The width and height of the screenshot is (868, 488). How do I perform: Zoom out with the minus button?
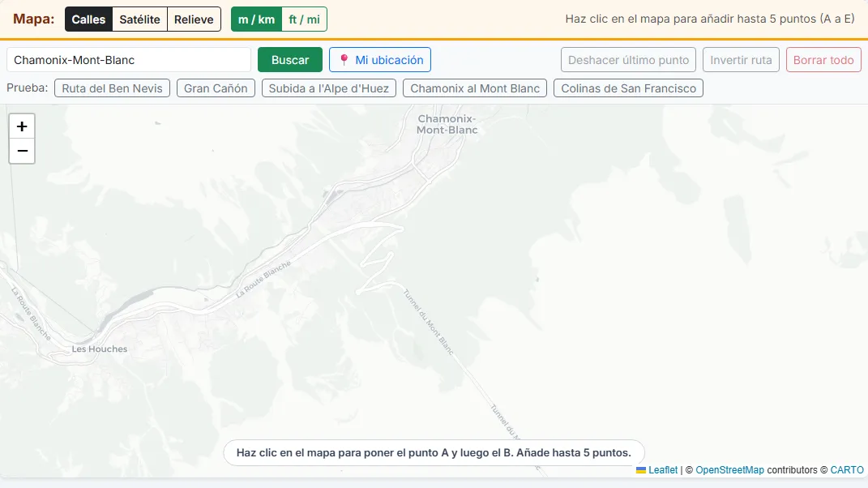coord(22,151)
